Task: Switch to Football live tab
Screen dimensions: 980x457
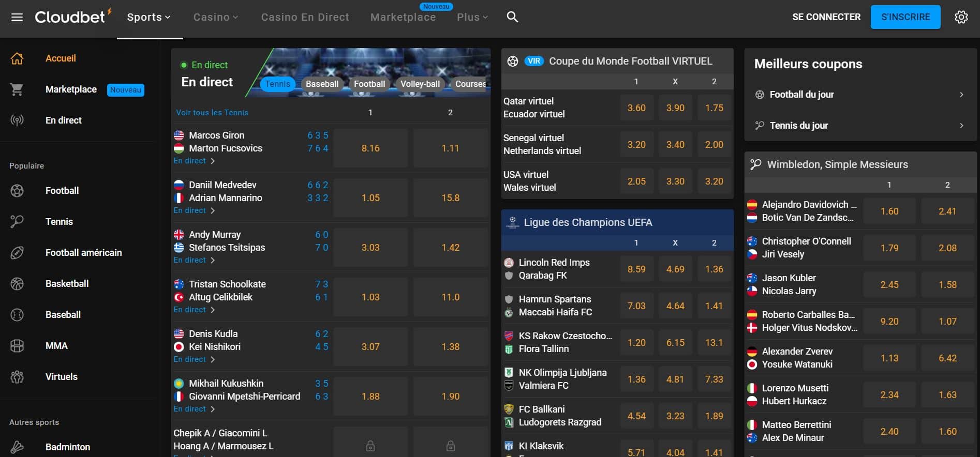Action: coord(369,84)
